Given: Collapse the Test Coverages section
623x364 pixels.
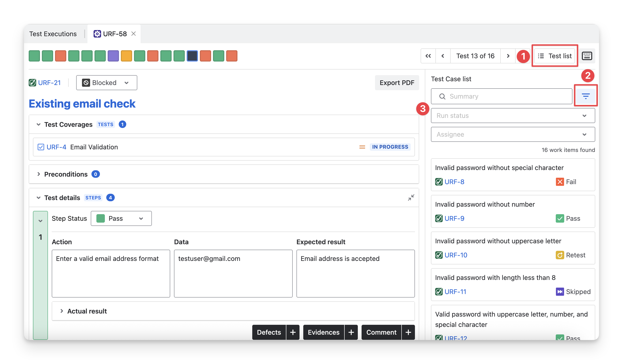Looking at the screenshot, I should coord(39,124).
